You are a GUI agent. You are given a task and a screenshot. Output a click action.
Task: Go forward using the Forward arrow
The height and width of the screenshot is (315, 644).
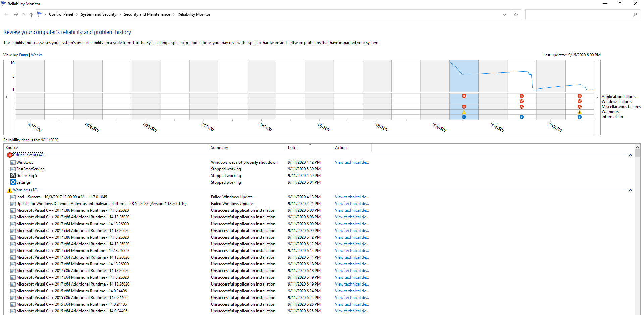coord(16,14)
